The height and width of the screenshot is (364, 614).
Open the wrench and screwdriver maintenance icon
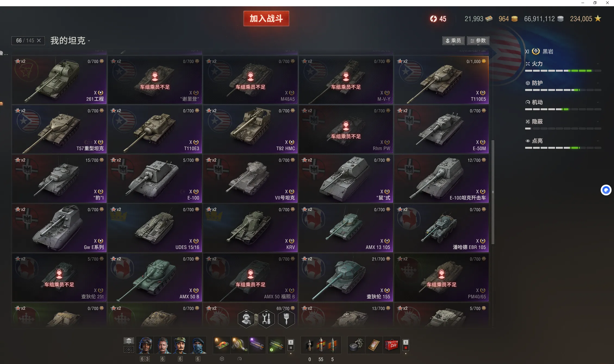266,319
